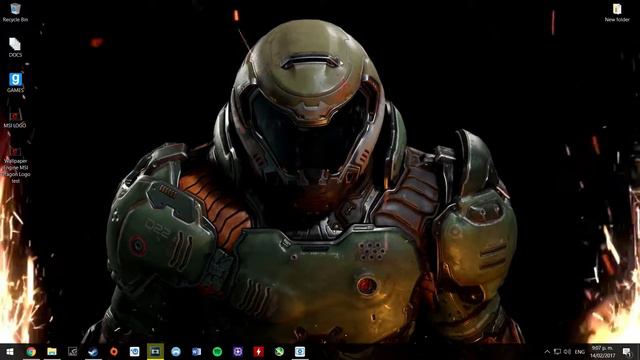Open the volume control tray icon
The image size is (640, 360).
(x=567, y=351)
